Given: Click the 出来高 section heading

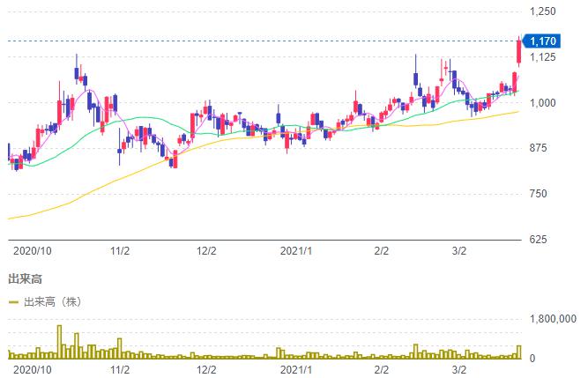Looking at the screenshot, I should pyautogui.click(x=26, y=279).
